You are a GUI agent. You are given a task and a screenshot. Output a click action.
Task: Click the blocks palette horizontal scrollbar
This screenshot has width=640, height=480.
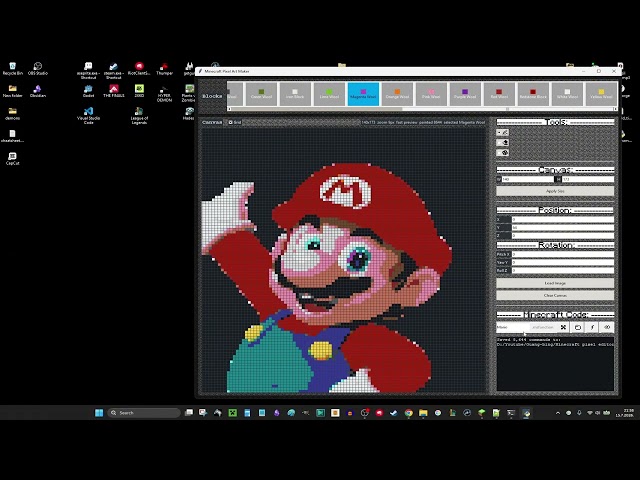point(422,109)
